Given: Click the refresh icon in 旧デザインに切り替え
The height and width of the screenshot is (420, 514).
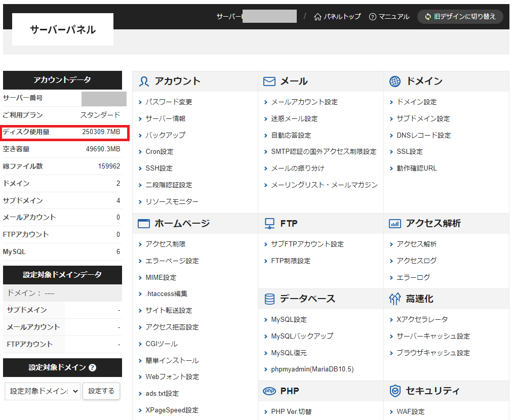Looking at the screenshot, I should coord(428,16).
